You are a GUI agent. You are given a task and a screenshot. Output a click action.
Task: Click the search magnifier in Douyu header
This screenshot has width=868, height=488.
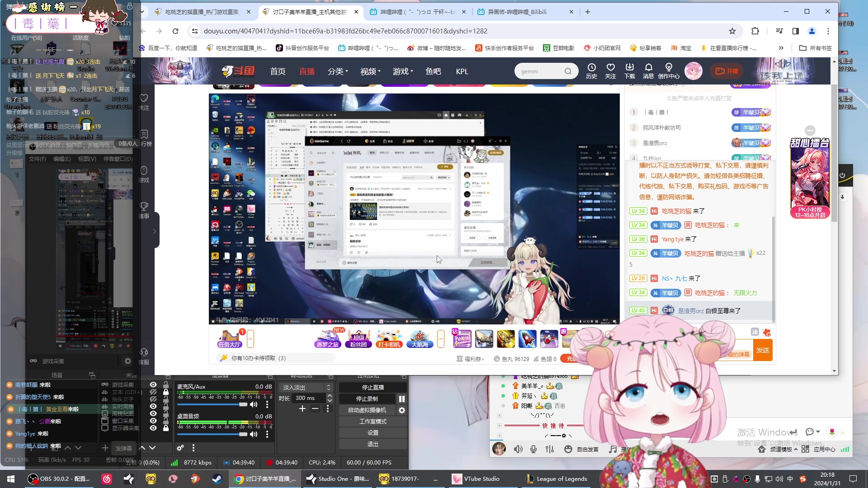tap(568, 71)
